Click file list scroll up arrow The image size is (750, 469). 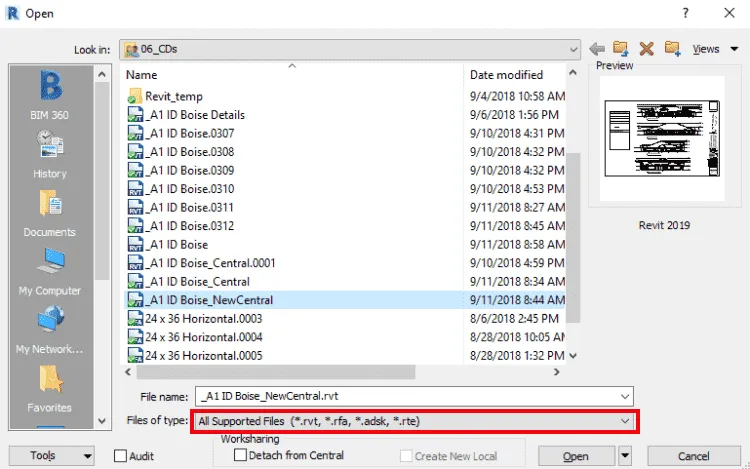coord(573,73)
